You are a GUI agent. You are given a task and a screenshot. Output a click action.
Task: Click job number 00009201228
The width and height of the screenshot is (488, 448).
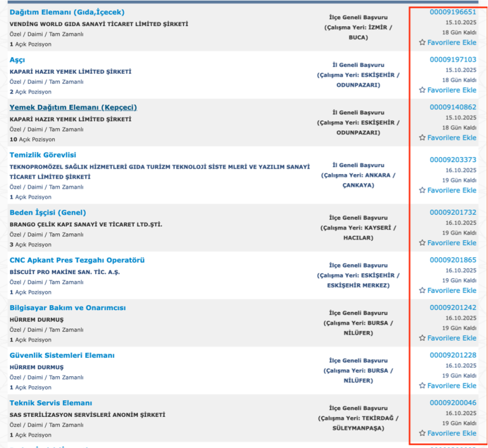pos(453,355)
